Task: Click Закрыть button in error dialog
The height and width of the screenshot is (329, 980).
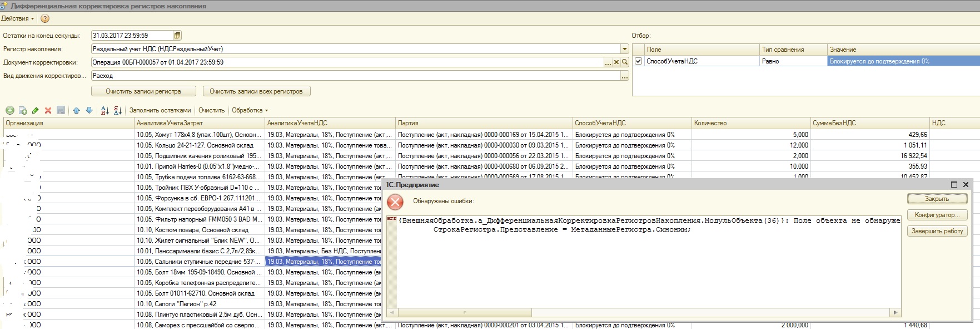Action: click(937, 199)
